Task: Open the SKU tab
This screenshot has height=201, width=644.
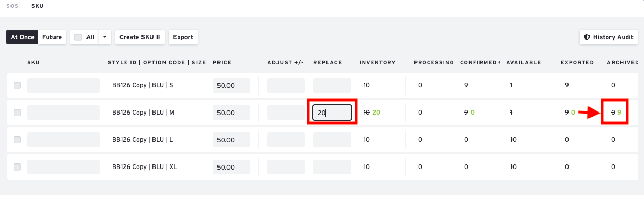Action: tap(37, 6)
